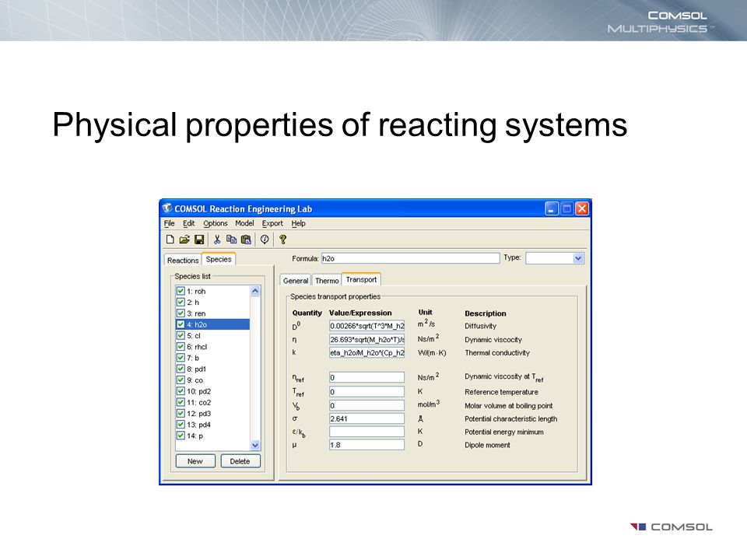747x560 pixels.
Task: Open the Type dropdown
Action: pyautogui.click(x=578, y=258)
